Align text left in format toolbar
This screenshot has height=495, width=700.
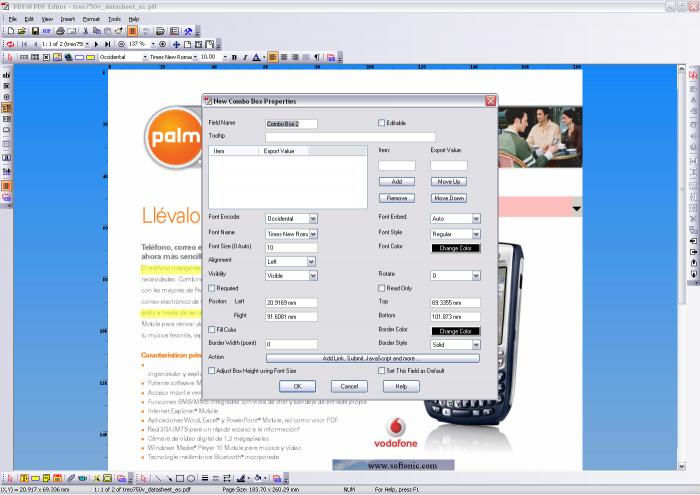click(273, 57)
